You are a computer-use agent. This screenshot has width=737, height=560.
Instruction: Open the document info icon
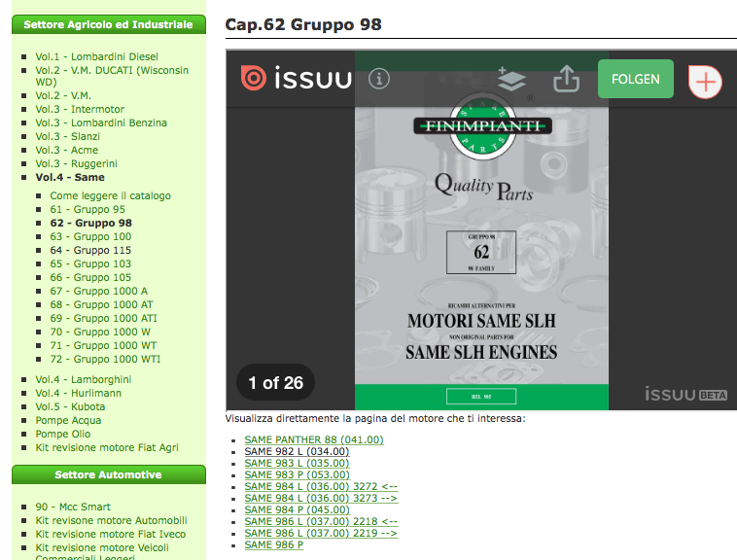point(379,79)
